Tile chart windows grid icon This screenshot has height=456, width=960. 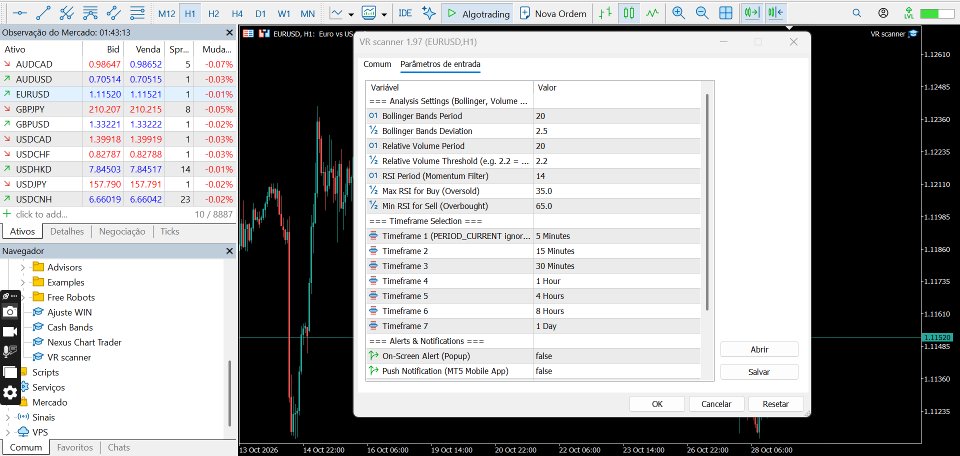726,13
